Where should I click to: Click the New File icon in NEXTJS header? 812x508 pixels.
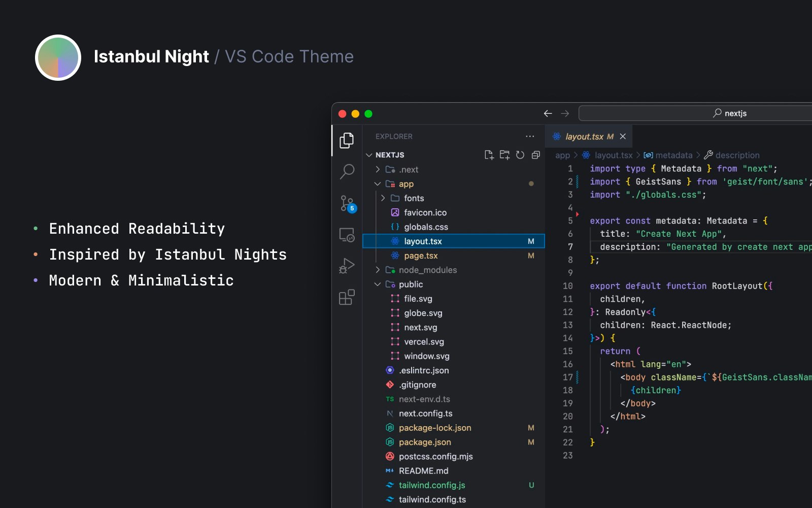(x=489, y=155)
